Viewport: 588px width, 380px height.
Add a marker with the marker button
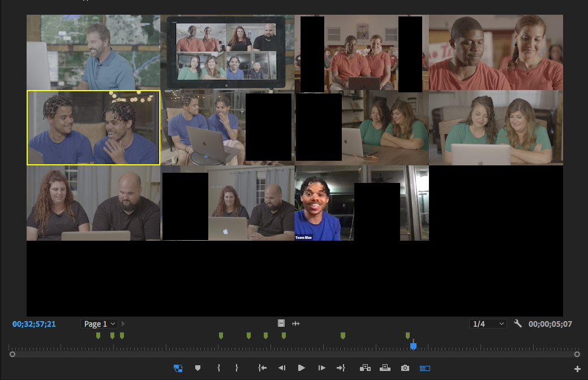(198, 368)
